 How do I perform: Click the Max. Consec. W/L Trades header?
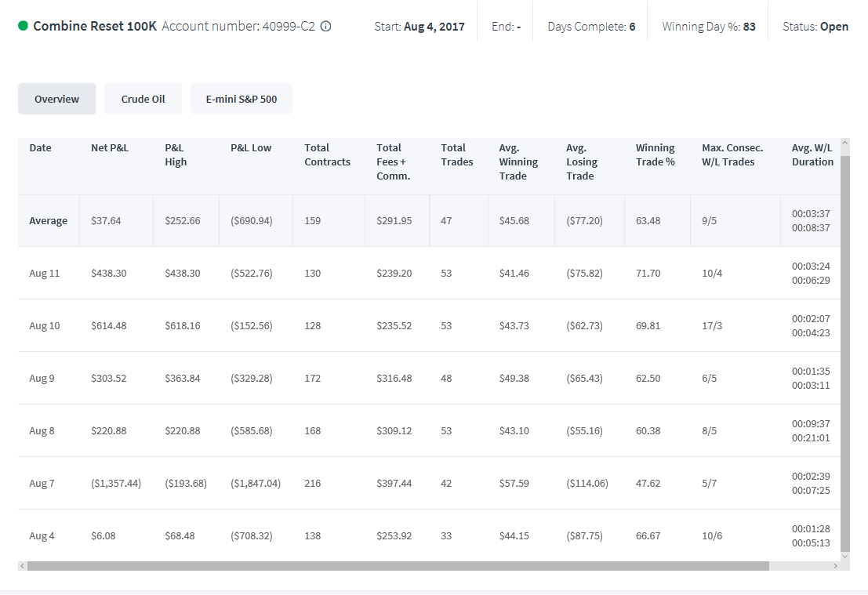coord(732,155)
